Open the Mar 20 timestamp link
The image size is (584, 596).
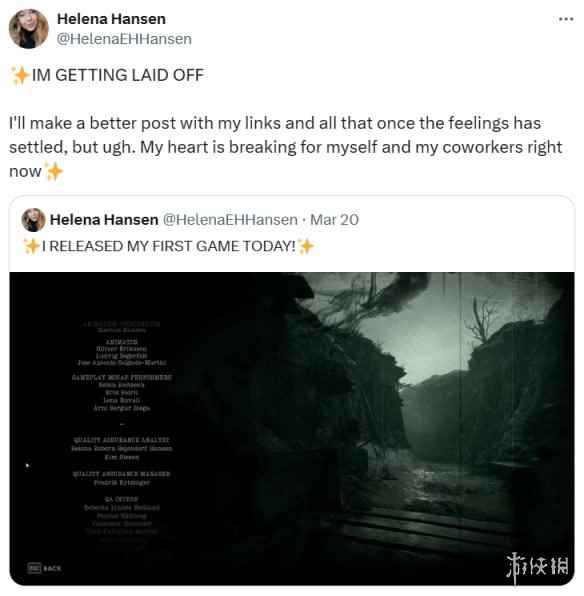click(x=334, y=220)
